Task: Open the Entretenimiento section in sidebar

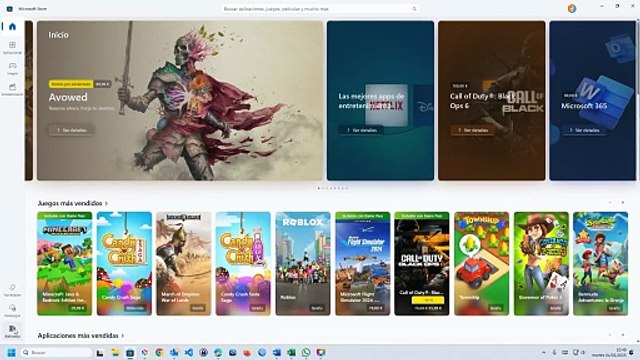Action: (12, 89)
